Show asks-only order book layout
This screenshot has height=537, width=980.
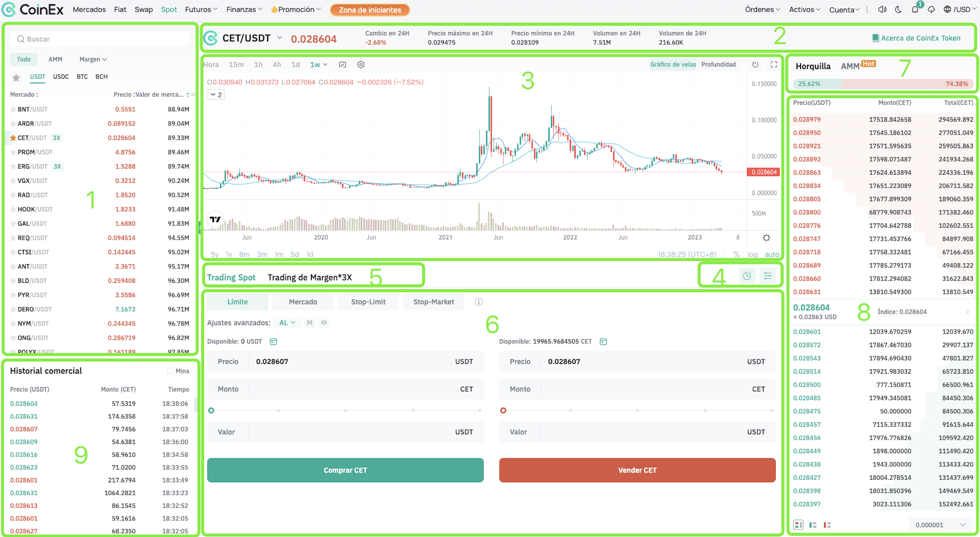827,525
